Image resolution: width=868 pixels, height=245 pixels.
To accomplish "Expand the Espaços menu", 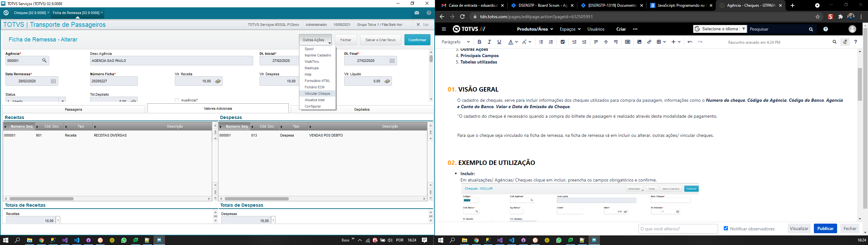I will (x=570, y=29).
